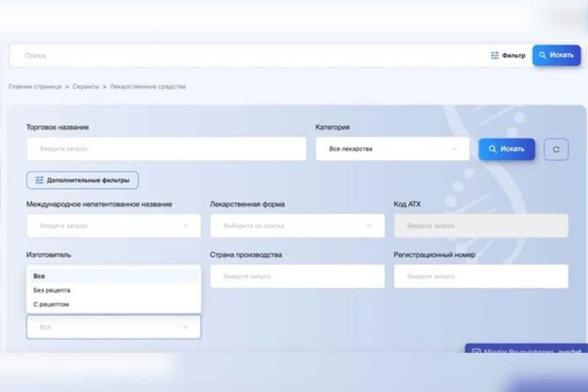Click the filter sliders icon beside Фильтр
Viewport: 588px width, 392px height.
[x=495, y=55]
